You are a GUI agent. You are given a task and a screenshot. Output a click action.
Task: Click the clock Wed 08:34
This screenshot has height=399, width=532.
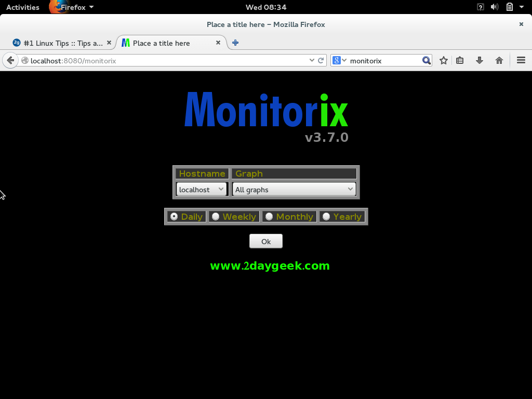[266, 7]
